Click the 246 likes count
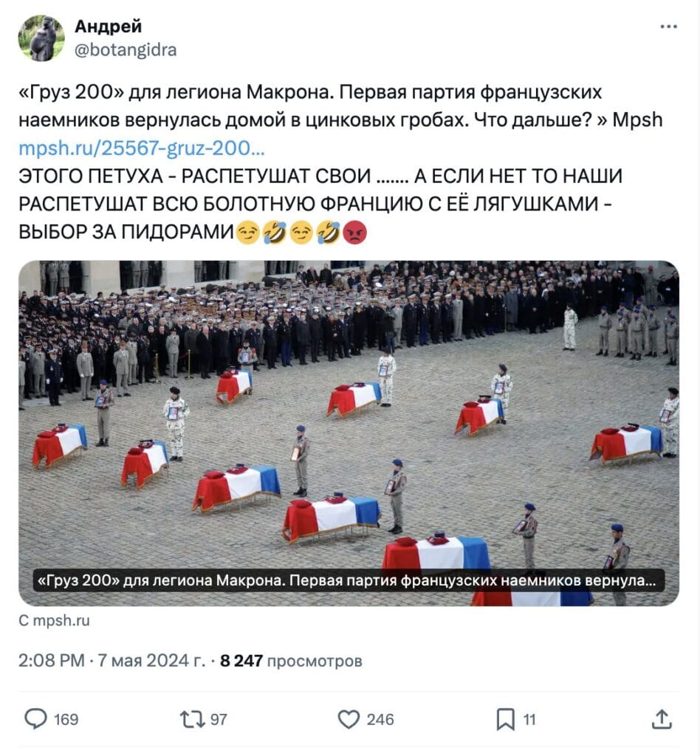Screen dimensions: 700x756 pyautogui.click(x=380, y=719)
